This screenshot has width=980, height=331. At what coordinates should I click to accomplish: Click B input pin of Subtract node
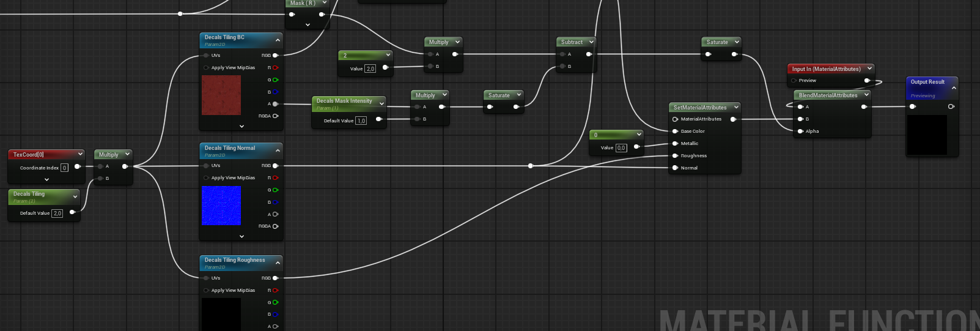[x=562, y=66]
